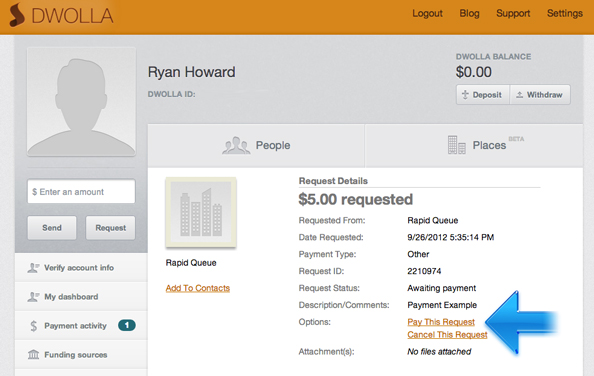Open Verify account info
This screenshot has height=376, width=594.
click(x=81, y=268)
